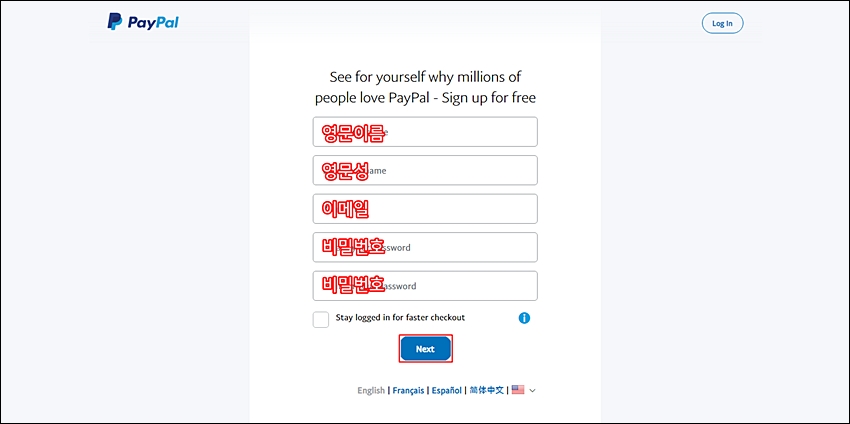This screenshot has height=424, width=850.
Task: Focus the first name field marked 영문이름
Action: coord(425,132)
